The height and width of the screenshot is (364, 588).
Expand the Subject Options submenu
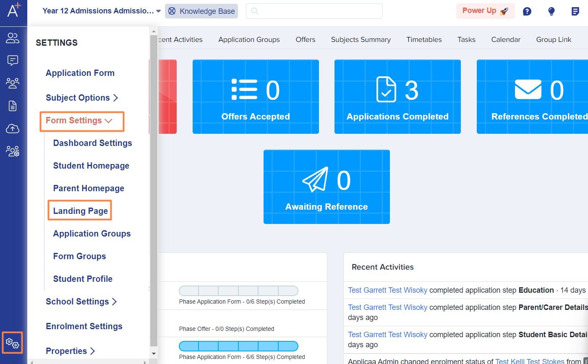pyautogui.click(x=82, y=98)
